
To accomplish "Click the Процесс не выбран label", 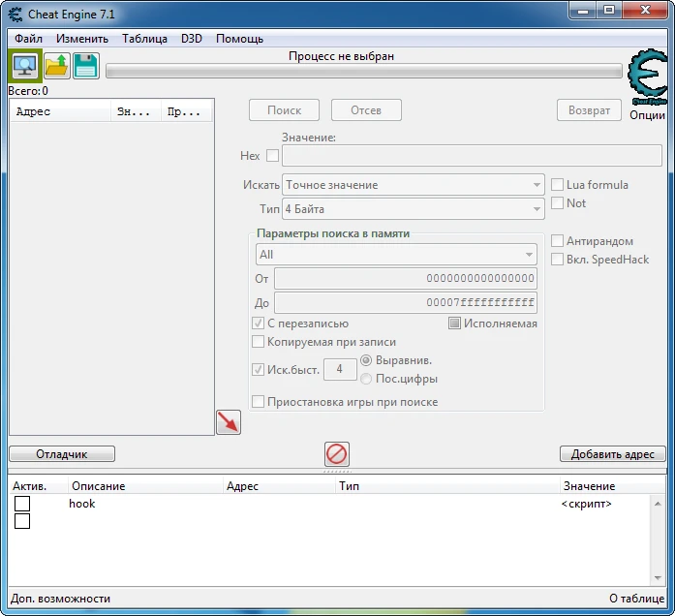I will click(x=342, y=56).
